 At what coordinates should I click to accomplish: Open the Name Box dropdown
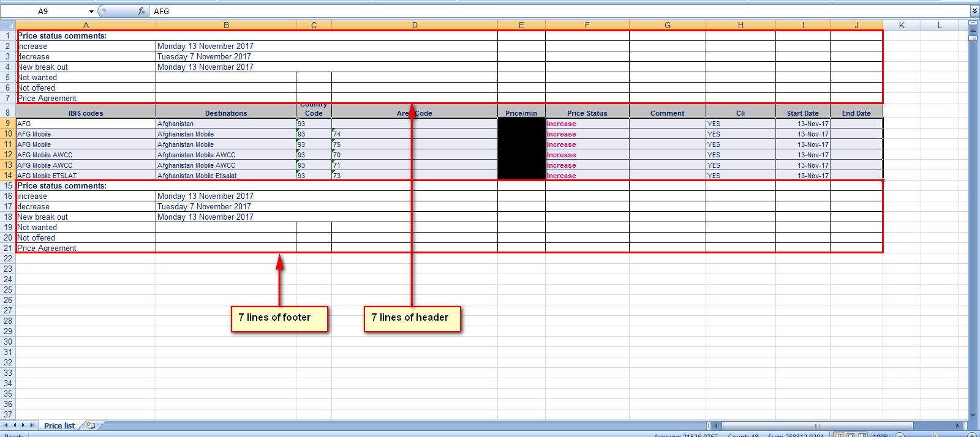91,12
